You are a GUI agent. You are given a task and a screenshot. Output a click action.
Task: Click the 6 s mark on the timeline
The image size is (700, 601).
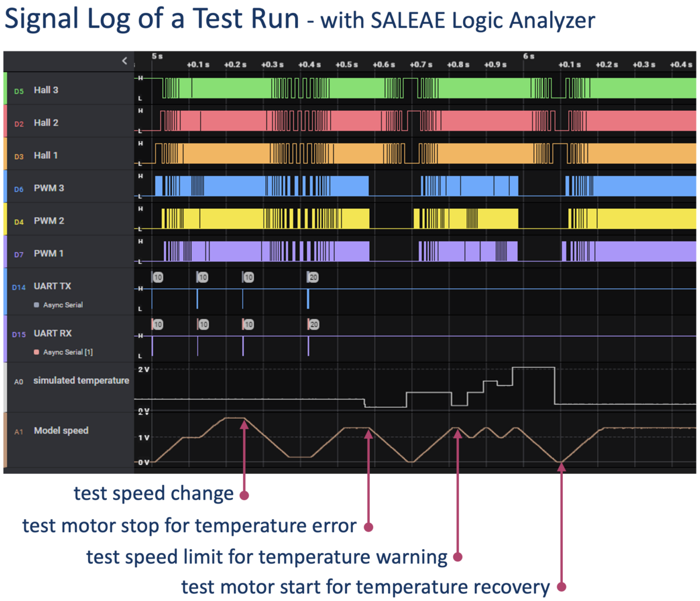528,56
